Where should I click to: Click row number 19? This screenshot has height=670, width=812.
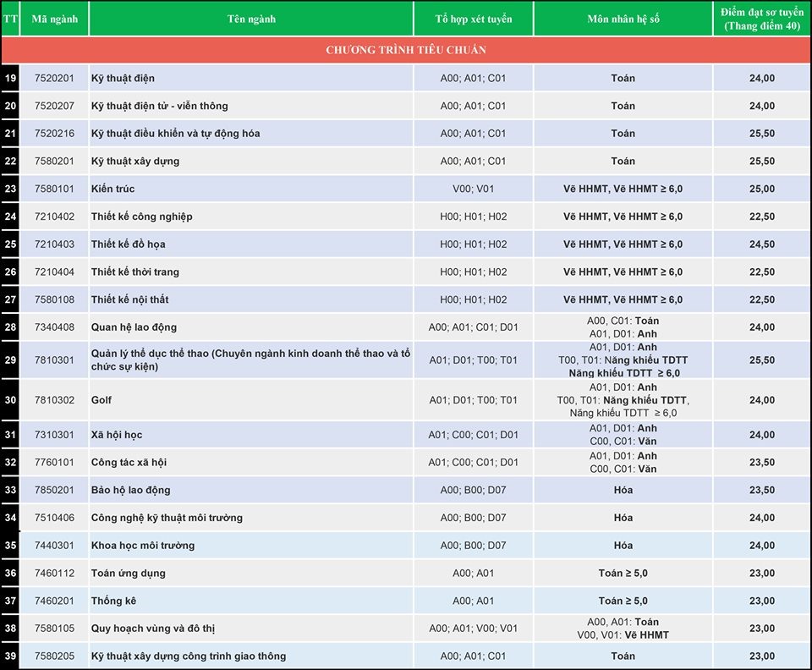[x=10, y=78]
